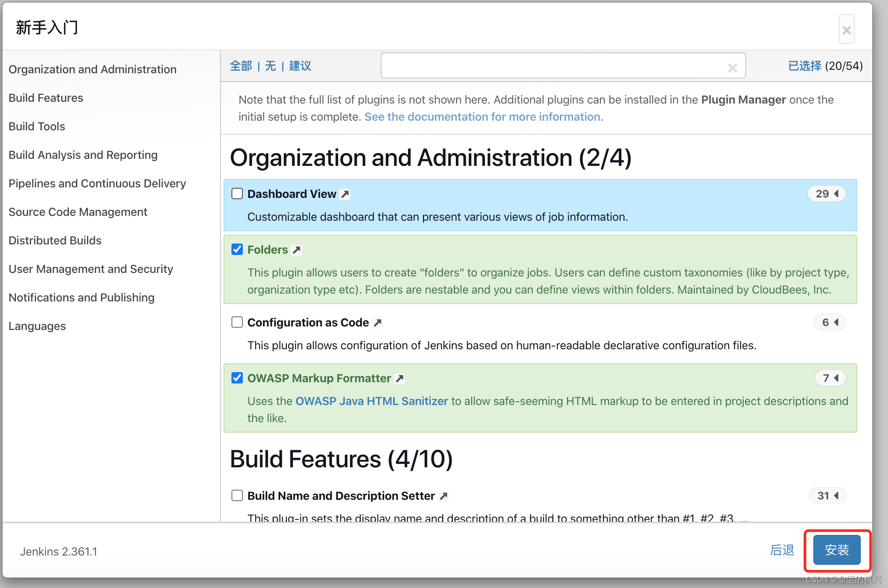Check the Dashboard View plugin checkbox

coord(237,194)
